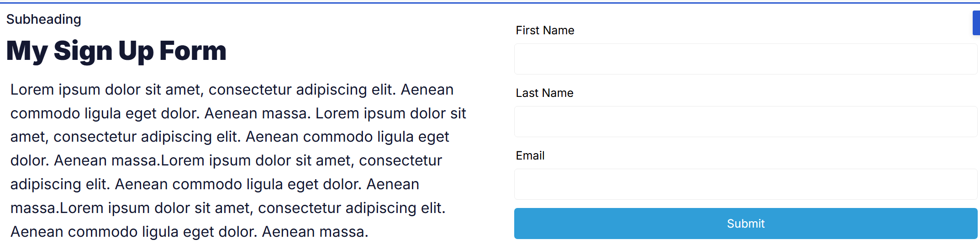Click the last line of the paragraph
The height and width of the screenshot is (245, 980).
point(189,232)
